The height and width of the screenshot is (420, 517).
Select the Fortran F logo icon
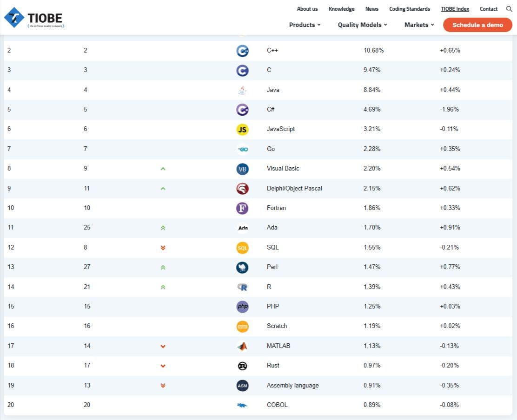coord(242,208)
